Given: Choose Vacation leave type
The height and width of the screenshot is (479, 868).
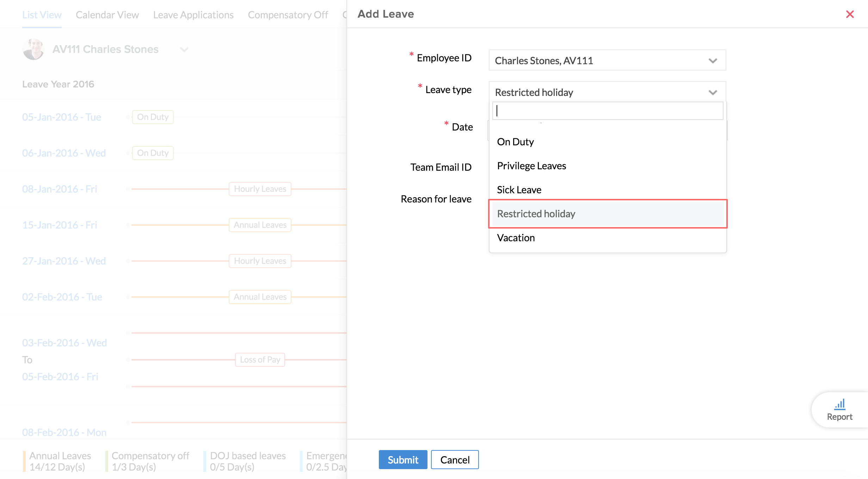Looking at the screenshot, I should click(516, 238).
